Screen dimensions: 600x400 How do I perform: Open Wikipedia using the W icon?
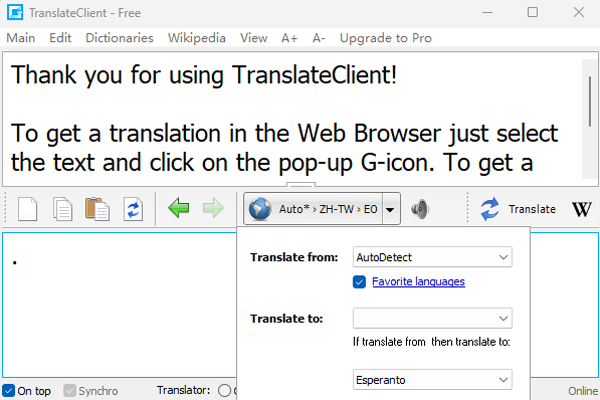click(582, 209)
